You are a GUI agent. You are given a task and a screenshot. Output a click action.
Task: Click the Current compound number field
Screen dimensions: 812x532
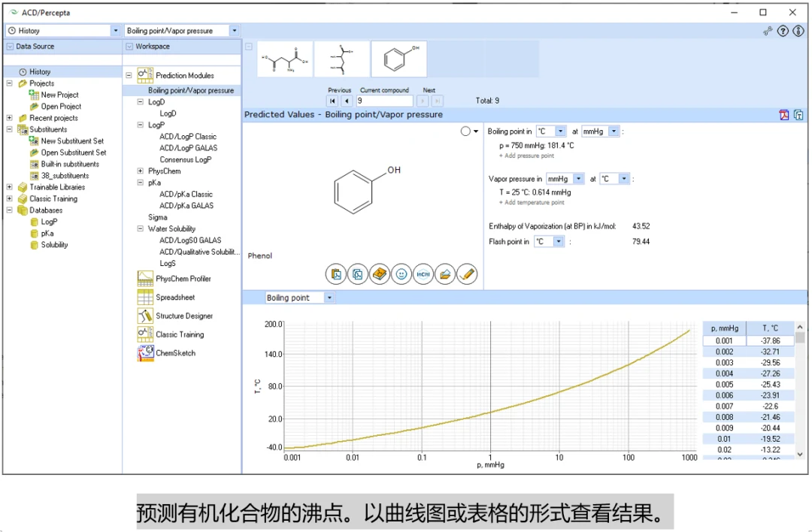coord(384,101)
